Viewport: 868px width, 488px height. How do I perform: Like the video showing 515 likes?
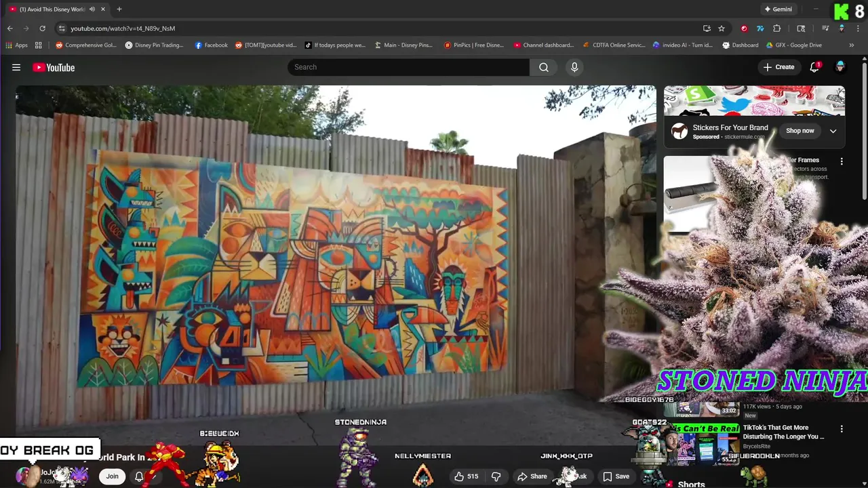466,476
